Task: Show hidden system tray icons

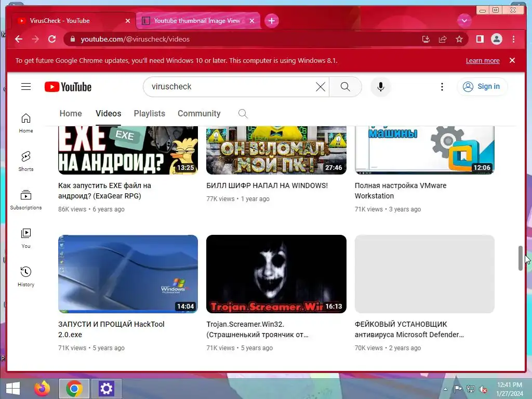Action: 445,389
